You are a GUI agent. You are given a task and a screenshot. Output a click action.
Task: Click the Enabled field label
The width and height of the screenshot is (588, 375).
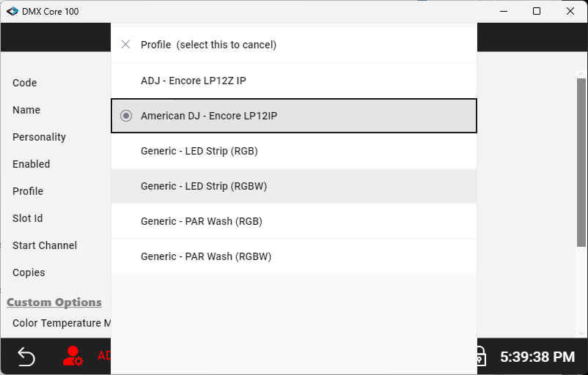click(32, 164)
